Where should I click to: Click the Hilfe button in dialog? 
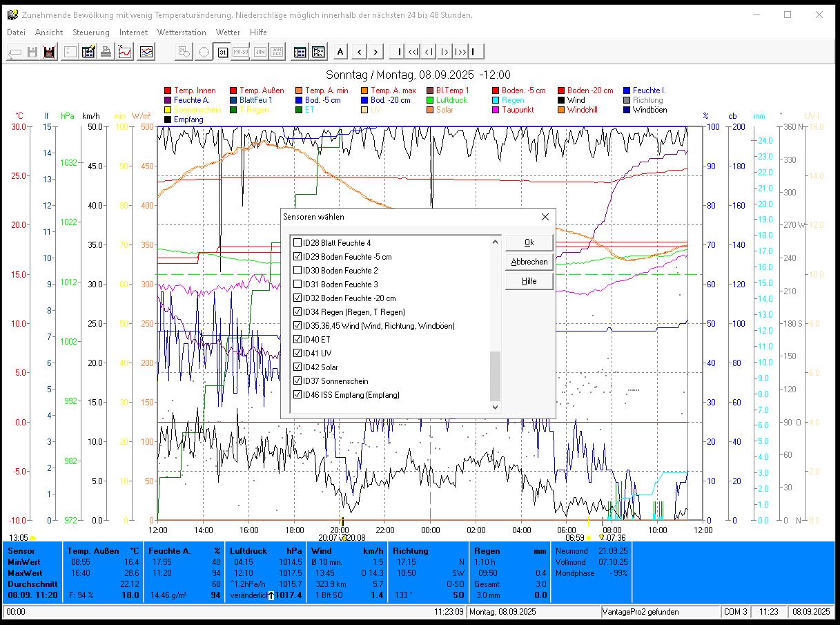coord(529,281)
